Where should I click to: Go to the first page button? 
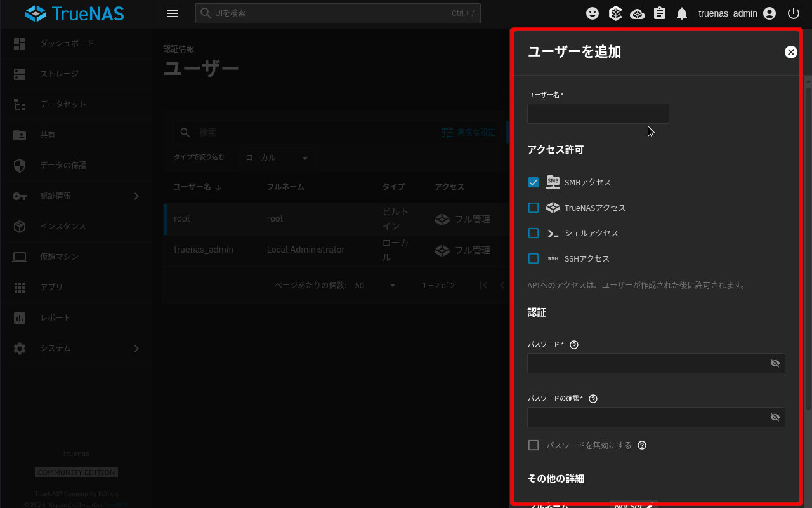click(483, 286)
